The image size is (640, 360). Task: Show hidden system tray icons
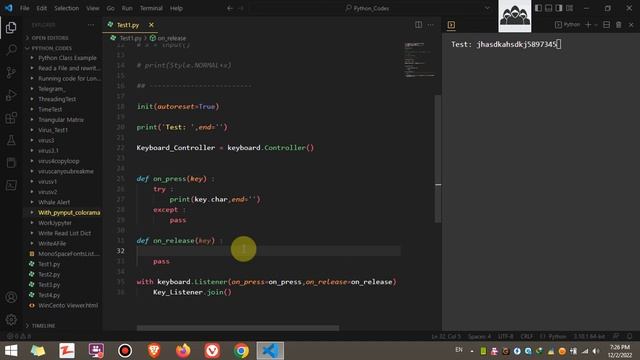click(x=472, y=351)
